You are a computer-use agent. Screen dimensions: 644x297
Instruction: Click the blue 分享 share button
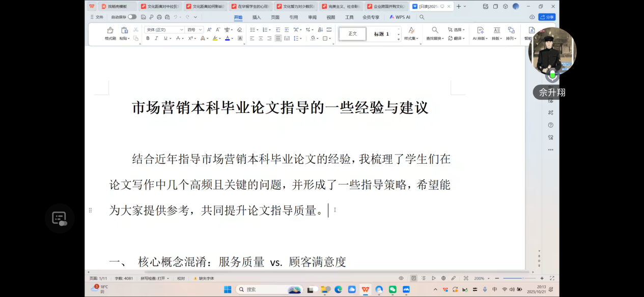(x=547, y=17)
